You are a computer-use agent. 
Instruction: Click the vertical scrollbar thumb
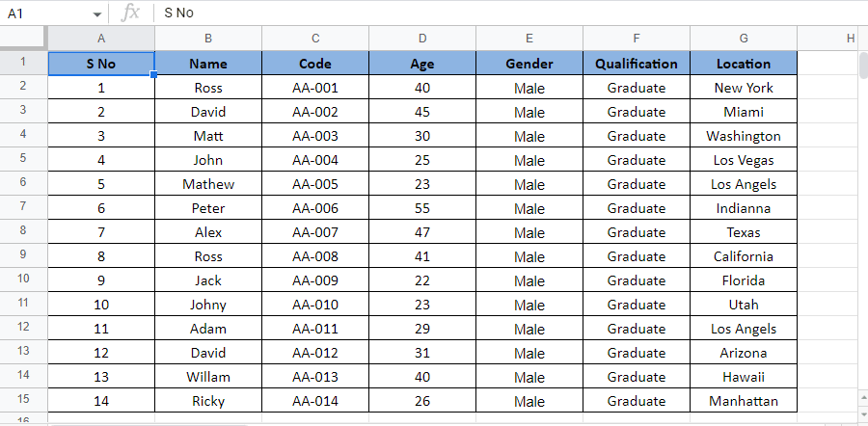pos(862,66)
